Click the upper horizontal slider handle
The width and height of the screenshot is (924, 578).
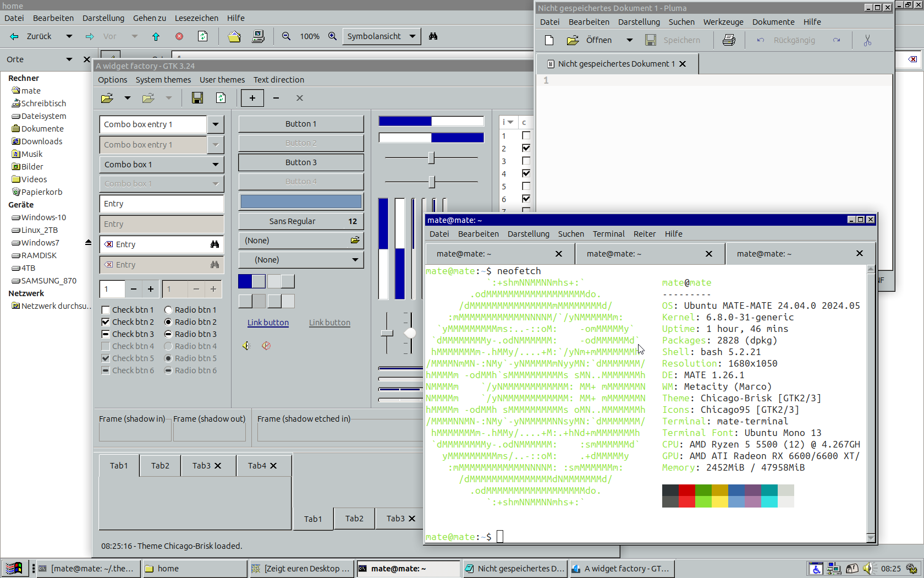point(432,158)
